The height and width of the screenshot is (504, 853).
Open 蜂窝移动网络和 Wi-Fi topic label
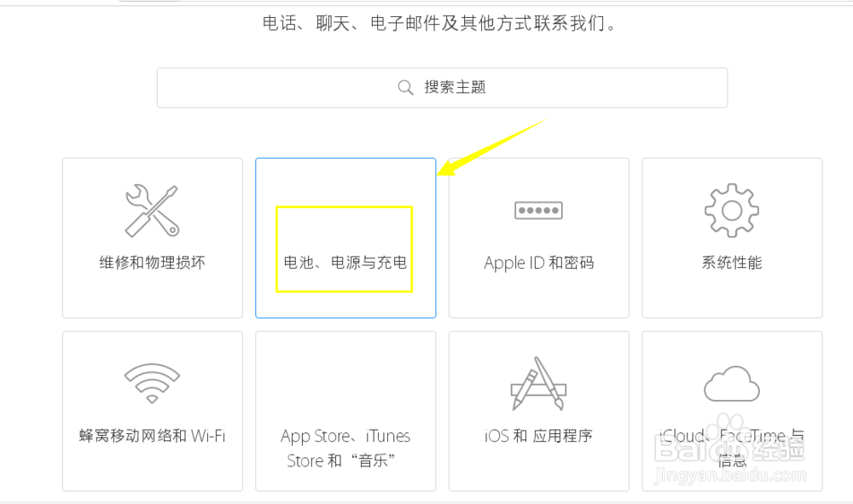[x=153, y=436]
